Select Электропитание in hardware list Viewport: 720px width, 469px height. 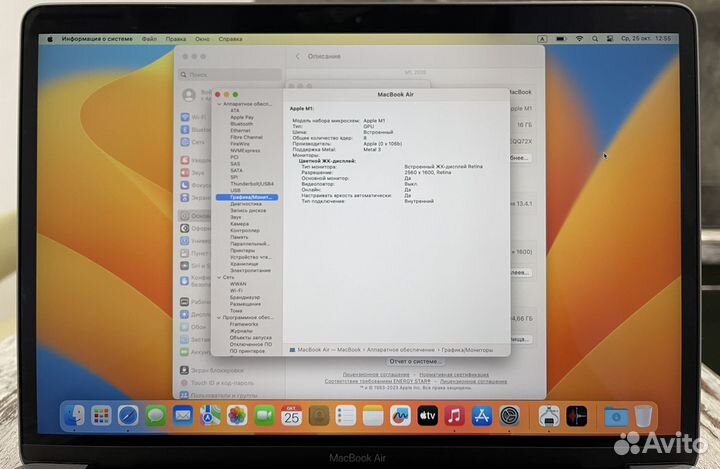pyautogui.click(x=250, y=271)
